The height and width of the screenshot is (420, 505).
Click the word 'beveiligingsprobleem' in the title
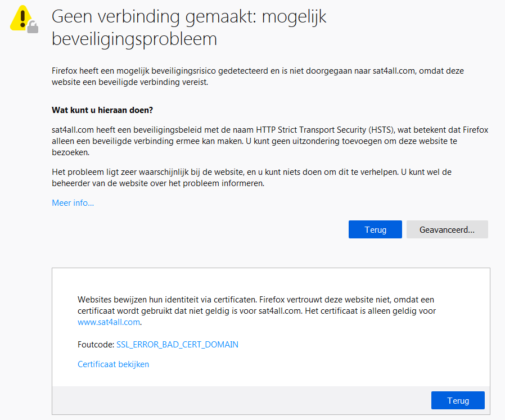(x=134, y=40)
